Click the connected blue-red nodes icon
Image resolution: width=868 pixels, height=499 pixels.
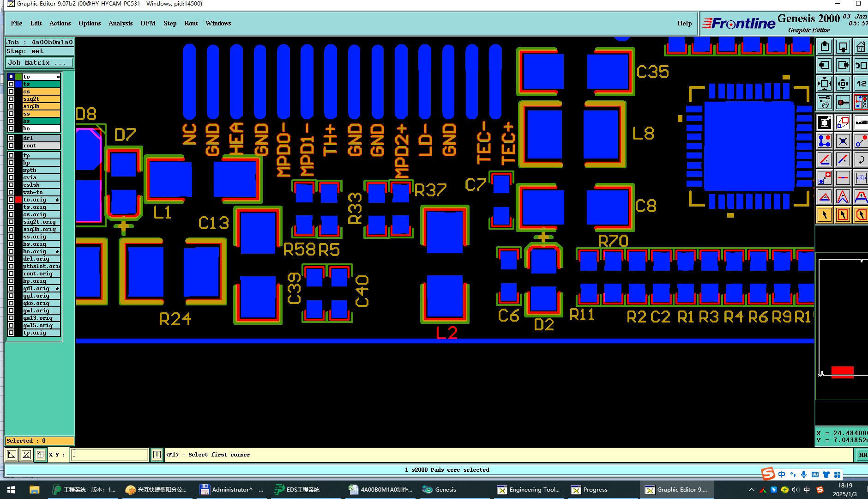click(825, 141)
